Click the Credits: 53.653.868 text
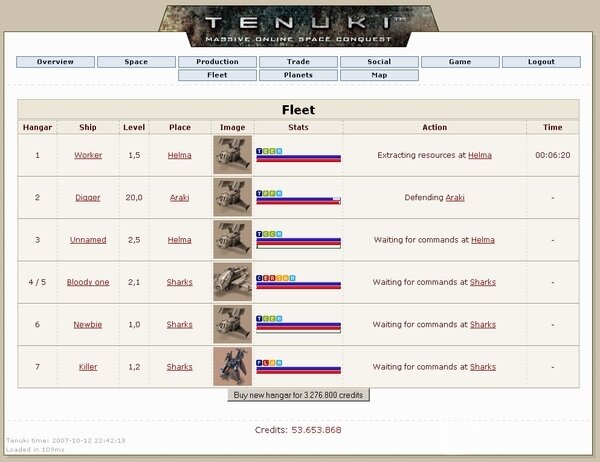The width and height of the screenshot is (600, 462). coord(298,430)
